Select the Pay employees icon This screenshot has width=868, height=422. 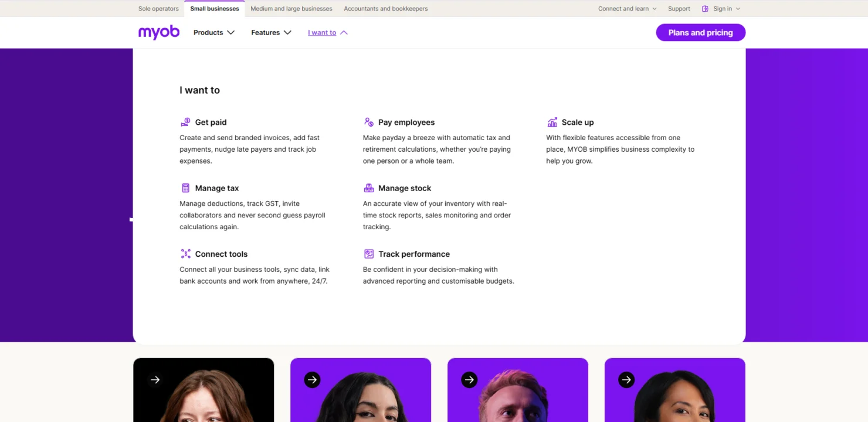pyautogui.click(x=369, y=122)
